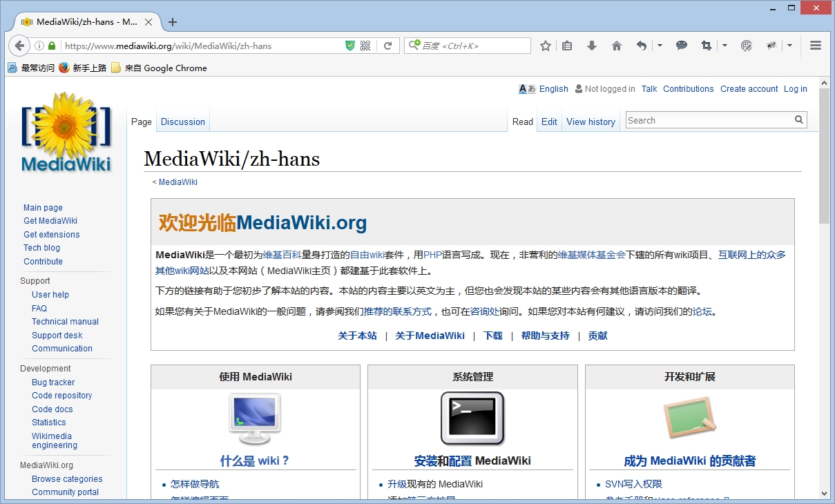Click inside the wiki Search field

click(708, 120)
